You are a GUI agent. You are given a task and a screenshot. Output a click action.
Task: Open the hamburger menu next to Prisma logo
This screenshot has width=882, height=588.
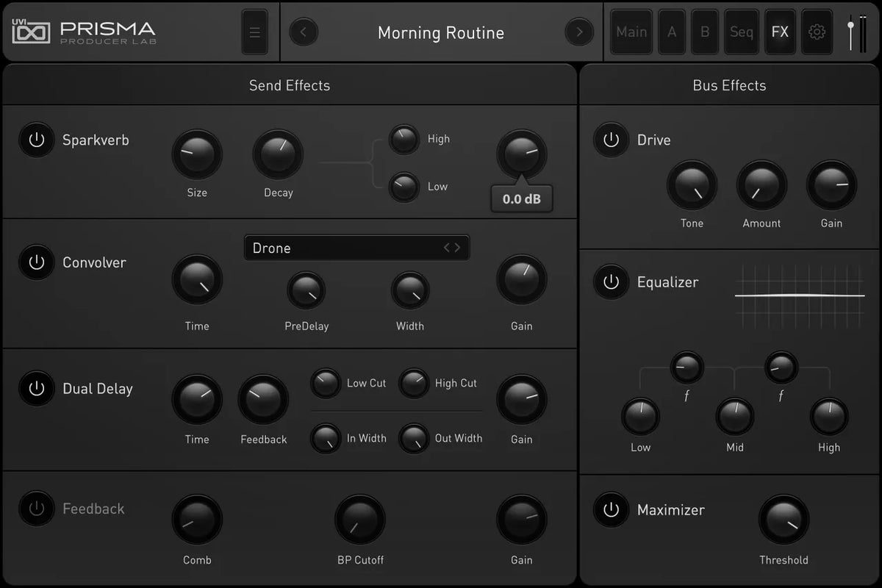(x=254, y=32)
